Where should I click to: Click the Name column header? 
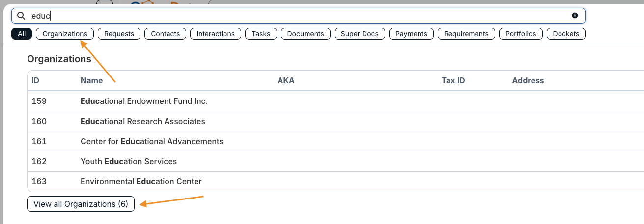tap(92, 80)
